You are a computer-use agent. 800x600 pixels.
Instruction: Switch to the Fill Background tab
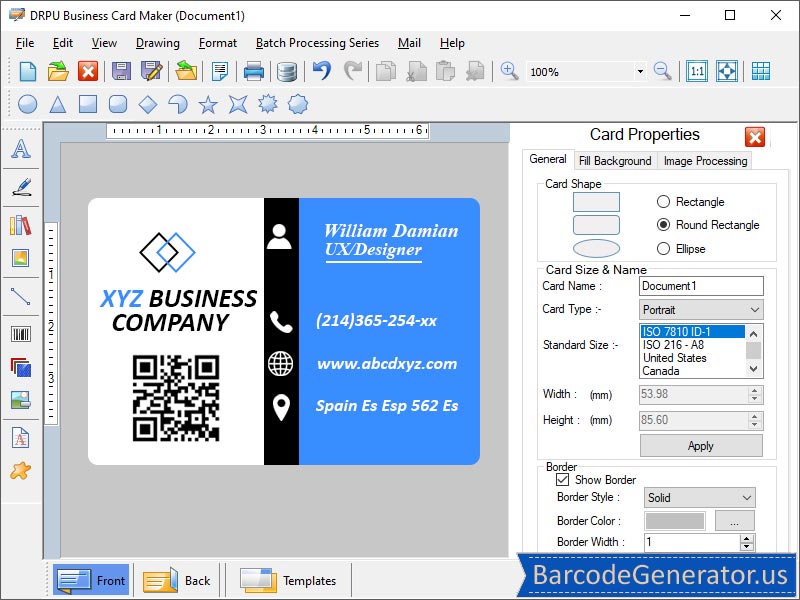pos(614,160)
